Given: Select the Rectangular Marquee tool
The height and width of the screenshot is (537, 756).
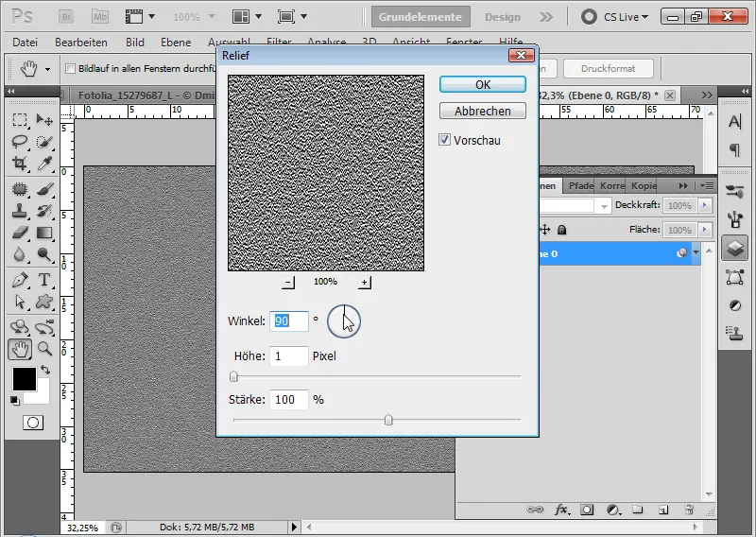Looking at the screenshot, I should click(20, 119).
